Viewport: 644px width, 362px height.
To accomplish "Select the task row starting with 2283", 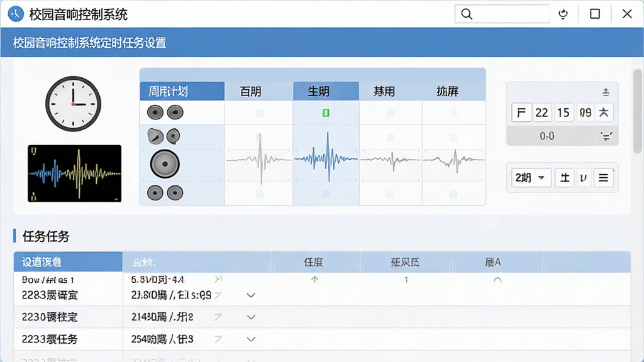I will 322,295.
